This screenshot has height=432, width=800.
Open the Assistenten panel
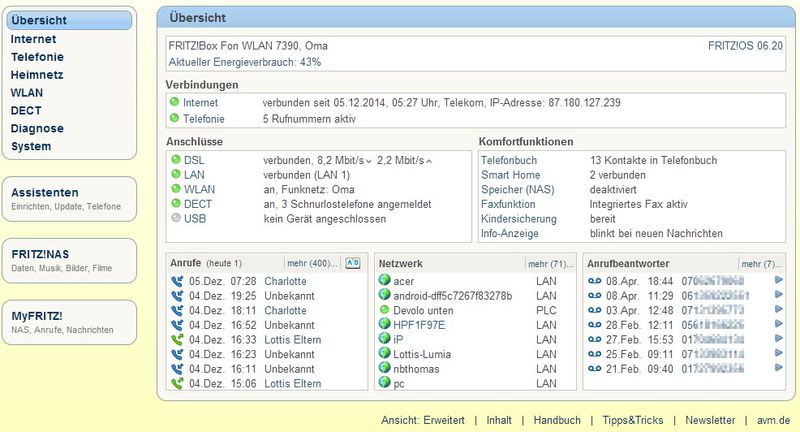pos(69,199)
